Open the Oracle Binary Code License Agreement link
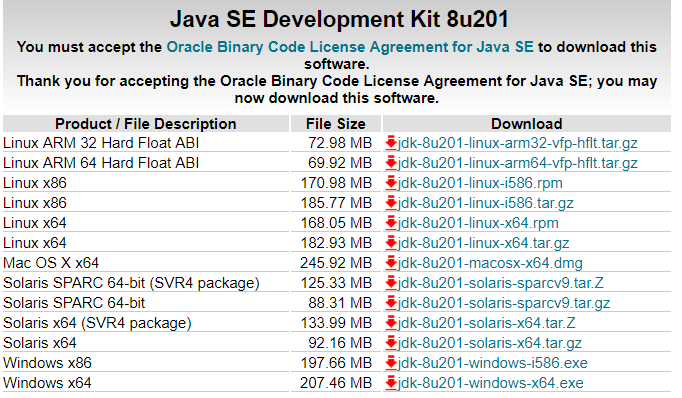 pos(350,47)
